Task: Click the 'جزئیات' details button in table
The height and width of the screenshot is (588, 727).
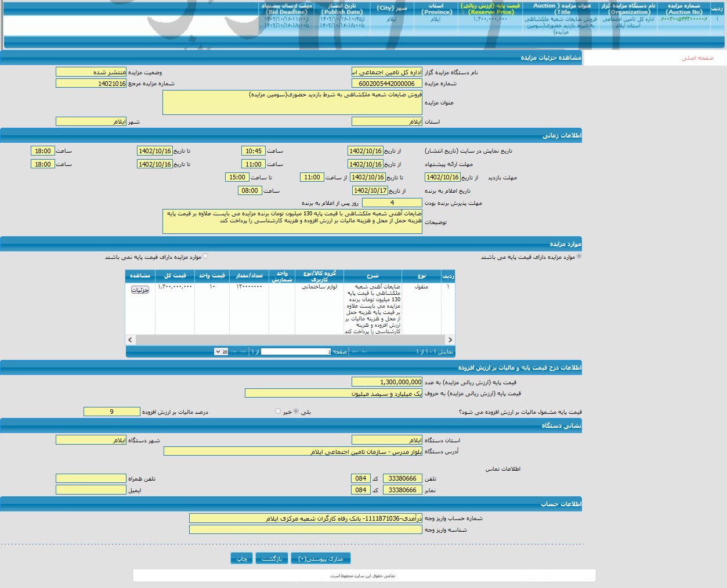Action: point(140,290)
